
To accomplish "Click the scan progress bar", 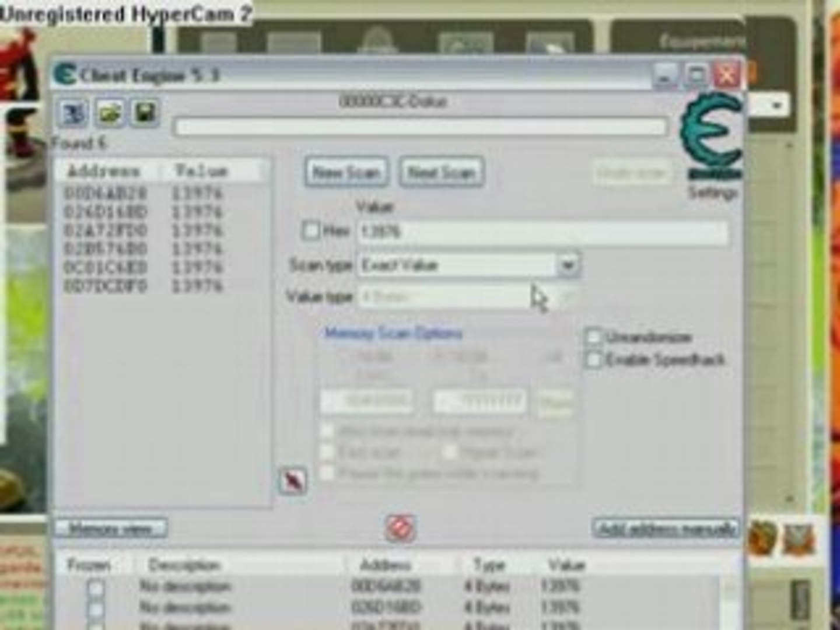I will click(421, 127).
